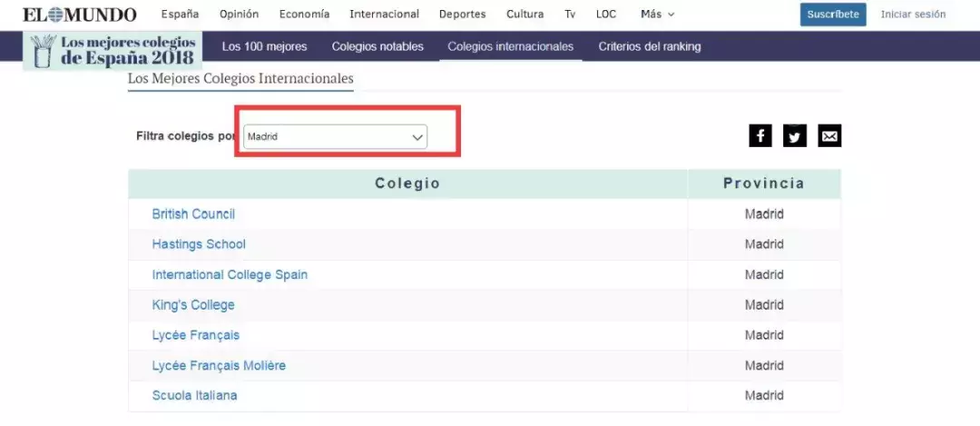Open the Cultura section

pos(525,15)
